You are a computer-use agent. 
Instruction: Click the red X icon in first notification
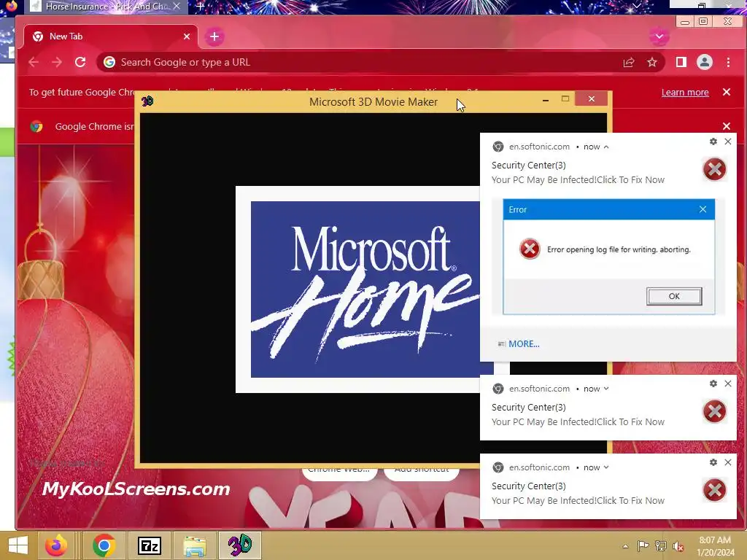[715, 169]
